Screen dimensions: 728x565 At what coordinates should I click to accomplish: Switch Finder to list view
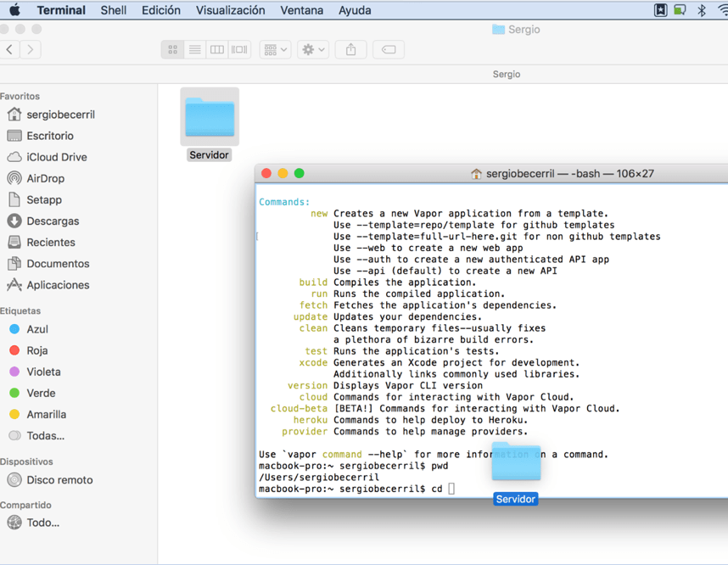point(195,49)
